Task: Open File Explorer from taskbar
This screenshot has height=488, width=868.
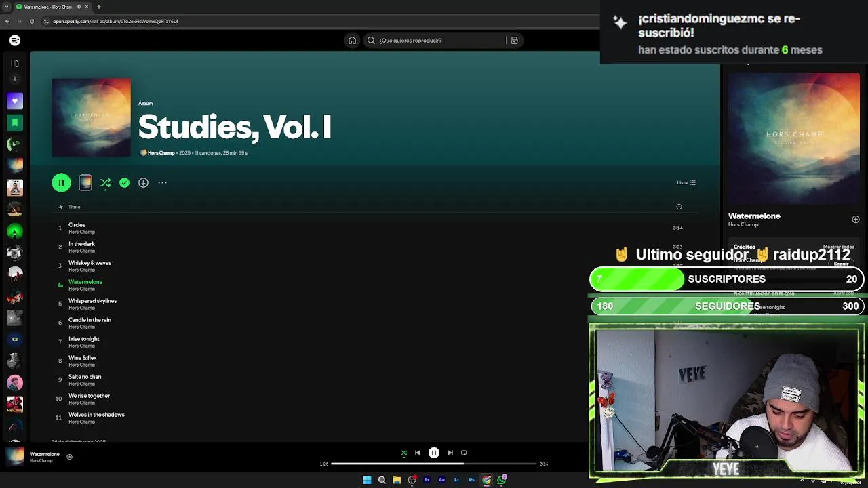Action: (x=397, y=480)
